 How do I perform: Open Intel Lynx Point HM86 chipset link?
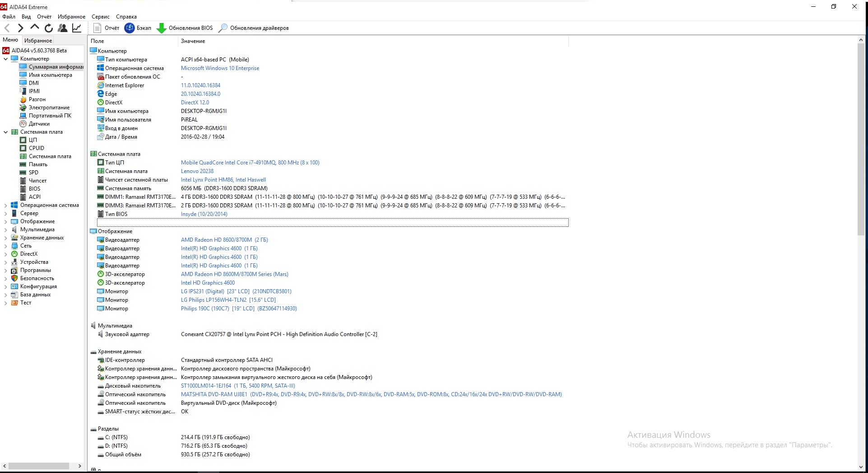point(223,180)
